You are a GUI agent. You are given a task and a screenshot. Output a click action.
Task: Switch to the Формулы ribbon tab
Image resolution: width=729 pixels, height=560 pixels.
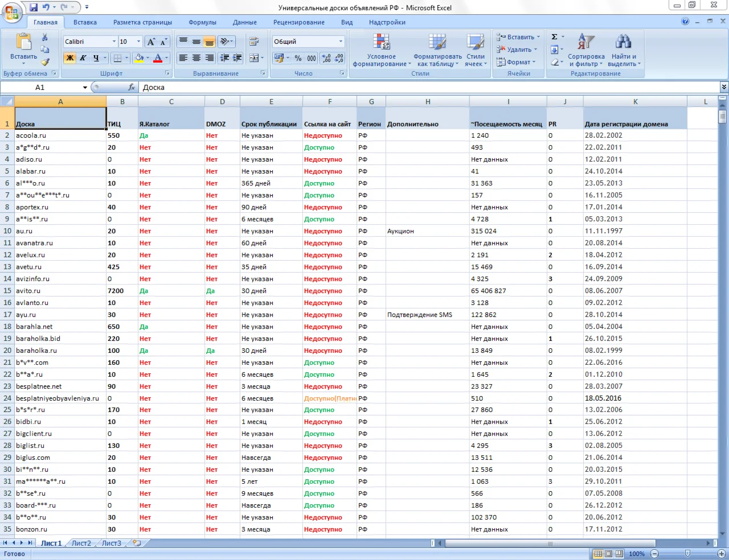coord(202,22)
